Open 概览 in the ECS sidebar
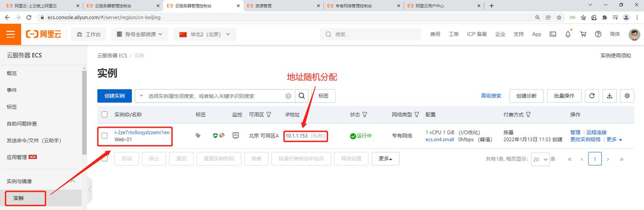 [x=12, y=73]
